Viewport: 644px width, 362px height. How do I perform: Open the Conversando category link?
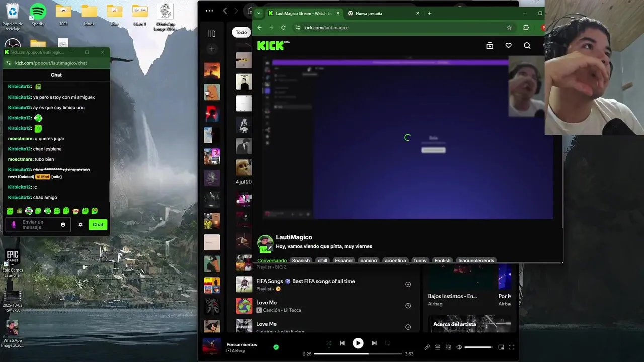point(272,260)
